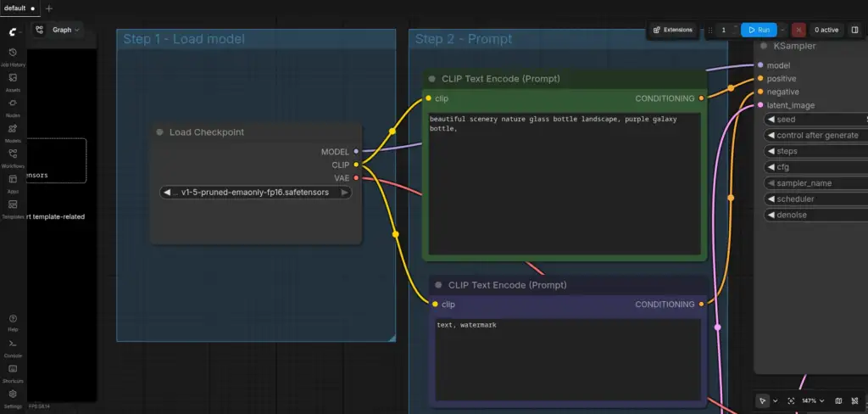Toggle the minimap icon in bottom toolbar
The image size is (868, 414).
(838, 400)
